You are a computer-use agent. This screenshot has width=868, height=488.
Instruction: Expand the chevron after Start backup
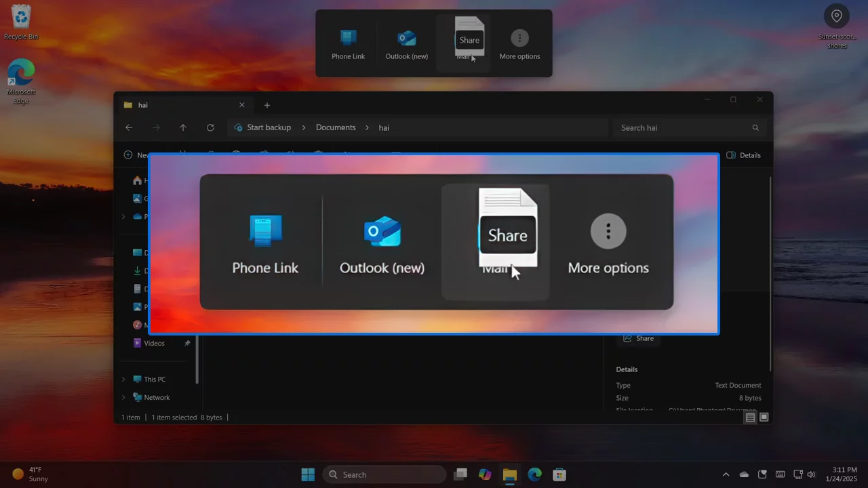click(x=303, y=127)
